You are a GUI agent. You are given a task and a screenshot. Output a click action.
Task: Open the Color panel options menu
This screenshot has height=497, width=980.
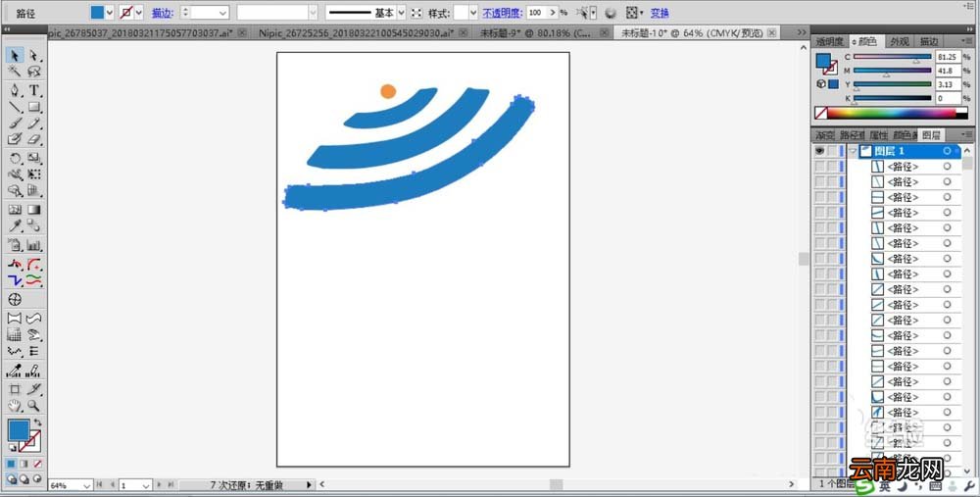click(x=965, y=41)
